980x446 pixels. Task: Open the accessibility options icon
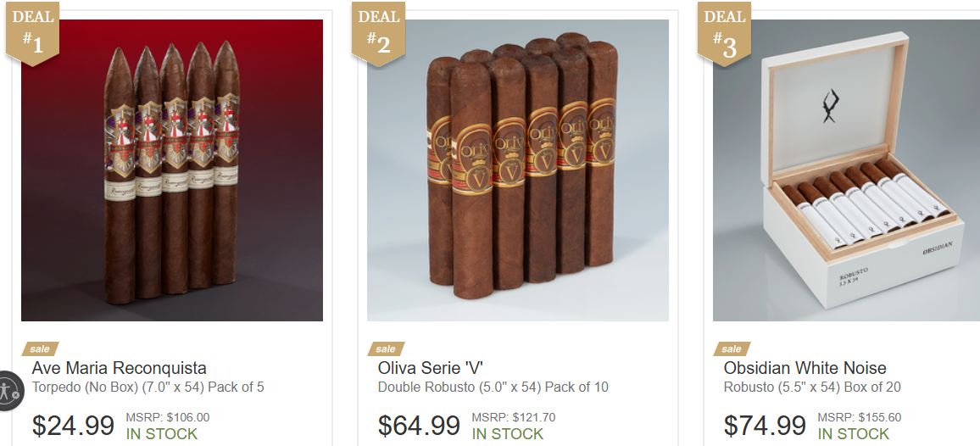[8, 392]
